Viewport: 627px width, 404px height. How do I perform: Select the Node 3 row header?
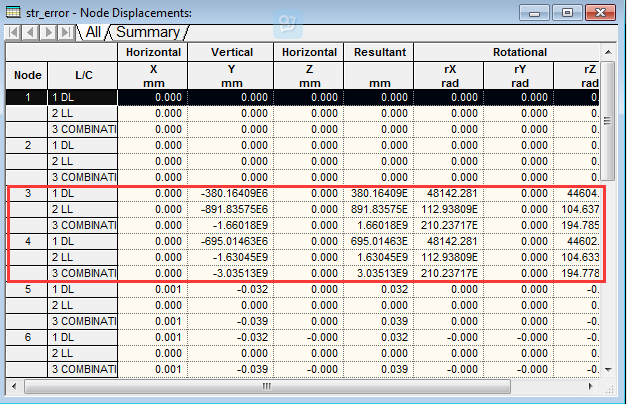[26, 193]
